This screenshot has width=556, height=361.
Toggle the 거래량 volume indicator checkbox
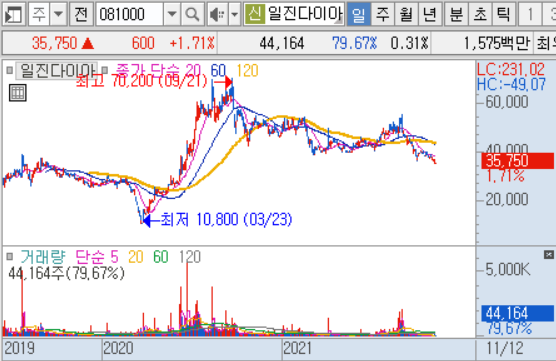pyautogui.click(x=10, y=256)
